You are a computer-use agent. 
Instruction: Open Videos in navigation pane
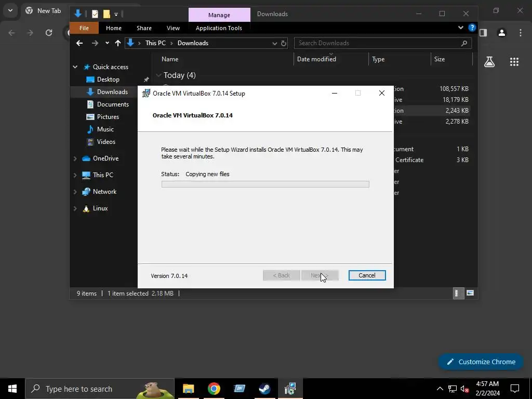click(x=106, y=142)
